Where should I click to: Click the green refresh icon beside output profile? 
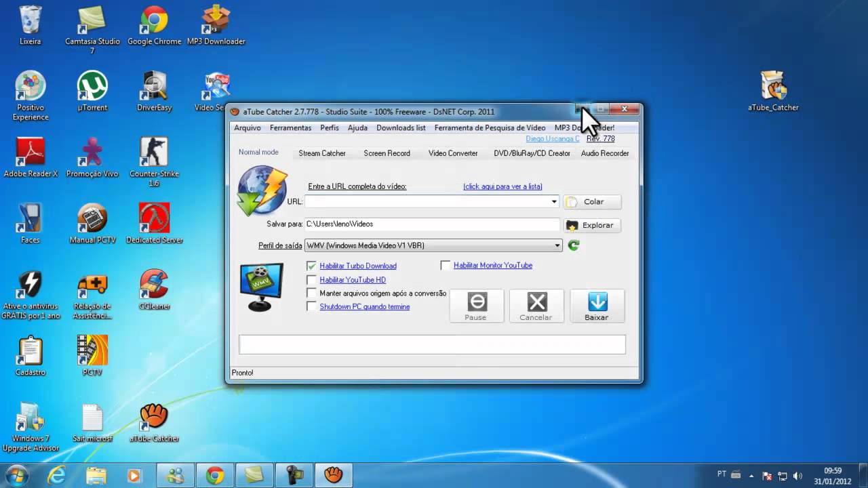pyautogui.click(x=574, y=245)
